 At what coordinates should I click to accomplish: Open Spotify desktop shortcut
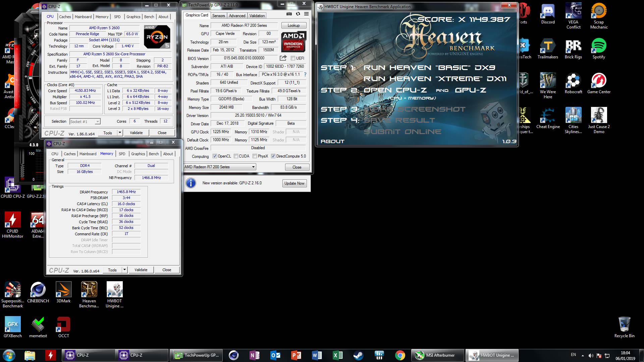click(599, 49)
